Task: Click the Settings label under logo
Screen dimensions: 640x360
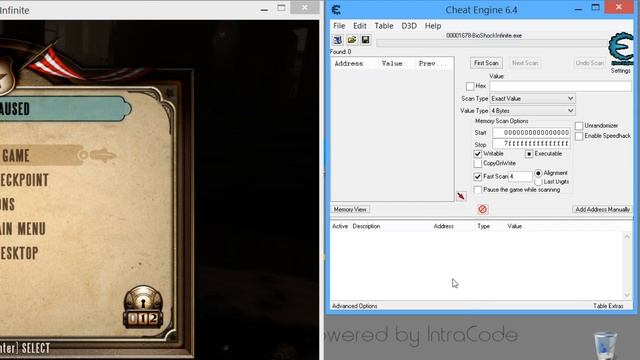Action: [620, 71]
